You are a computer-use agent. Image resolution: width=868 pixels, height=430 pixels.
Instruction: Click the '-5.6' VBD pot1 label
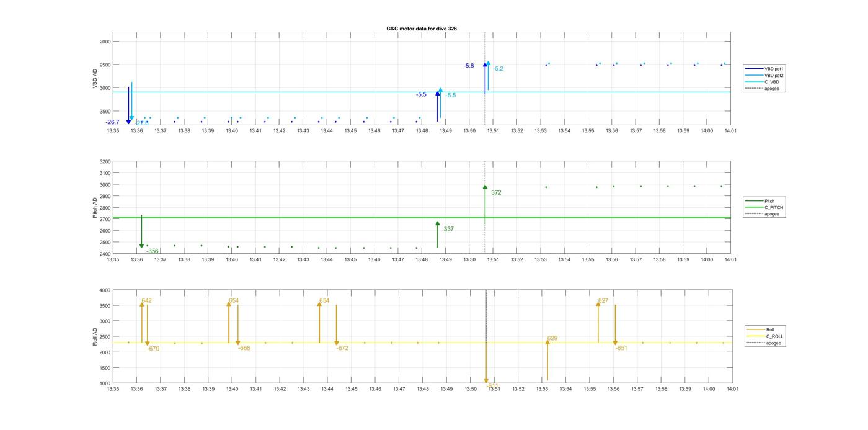(469, 66)
